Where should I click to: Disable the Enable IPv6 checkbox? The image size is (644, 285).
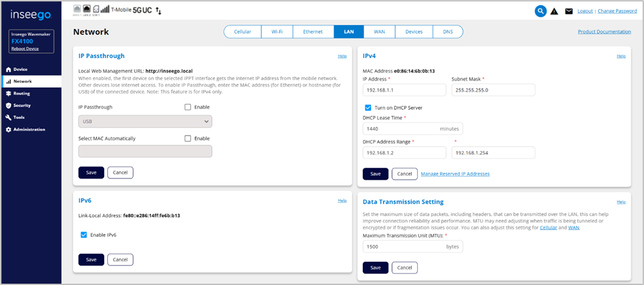coord(83,235)
